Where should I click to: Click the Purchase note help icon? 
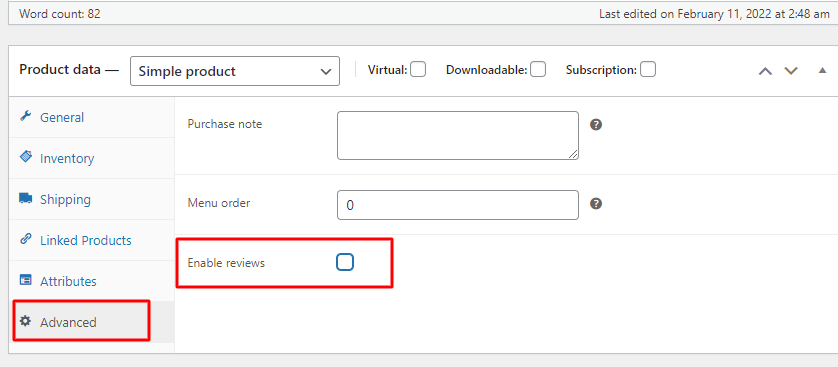596,124
